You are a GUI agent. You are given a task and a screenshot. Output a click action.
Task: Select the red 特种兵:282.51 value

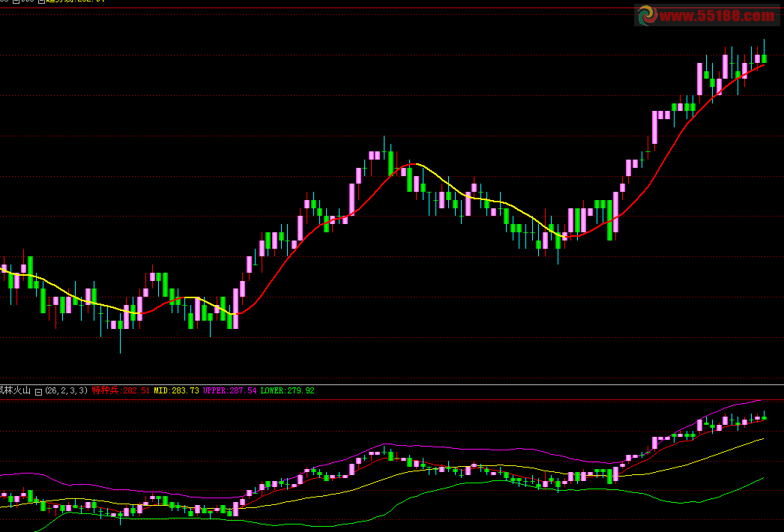(121, 390)
